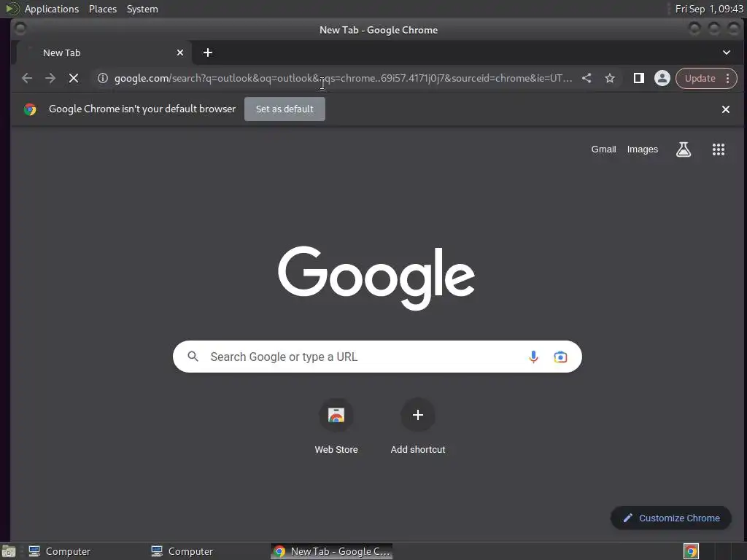Open Google apps grid
Image resolution: width=747 pixels, height=560 pixels.
(719, 149)
